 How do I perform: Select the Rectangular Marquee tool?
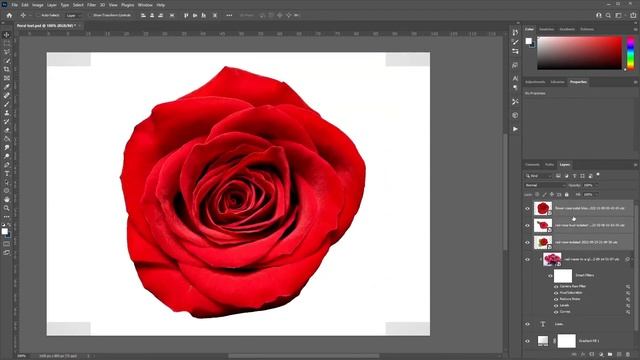coord(7,43)
